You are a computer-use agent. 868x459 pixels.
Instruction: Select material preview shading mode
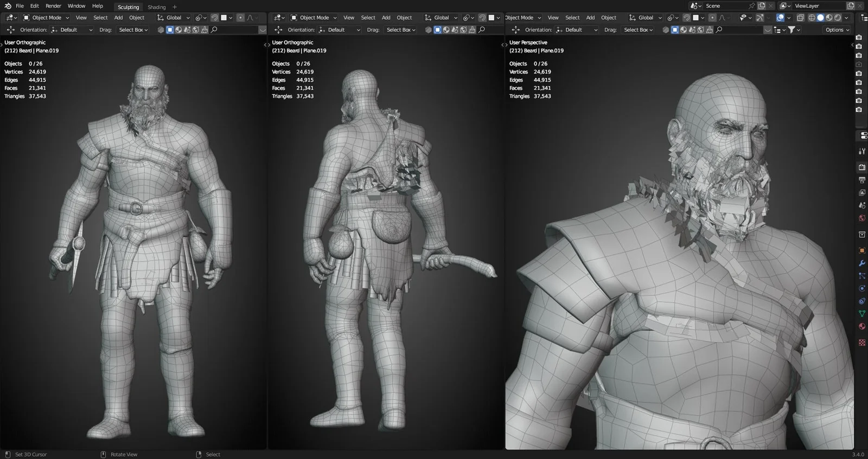click(x=829, y=17)
